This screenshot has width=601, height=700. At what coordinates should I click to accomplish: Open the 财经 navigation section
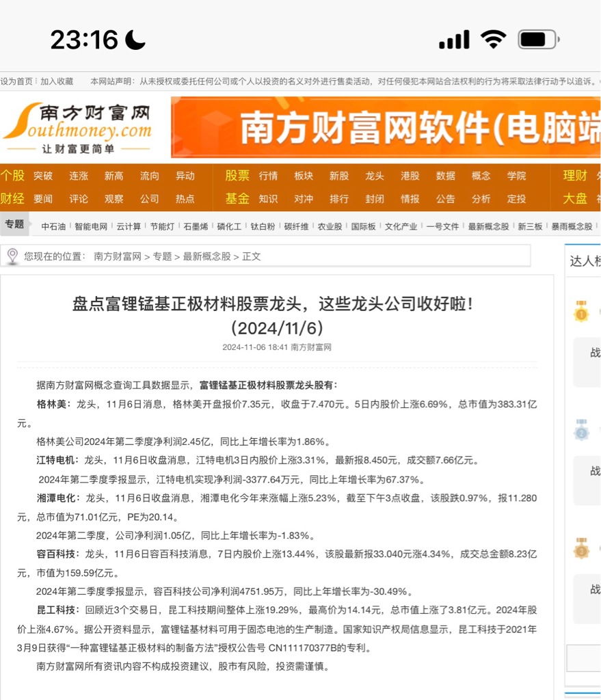coord(12,199)
